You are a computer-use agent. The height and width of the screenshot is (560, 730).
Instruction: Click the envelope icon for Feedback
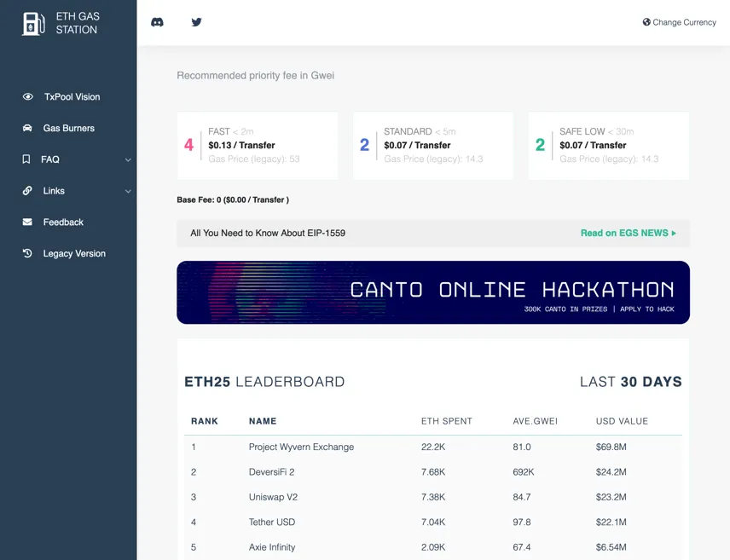27,222
